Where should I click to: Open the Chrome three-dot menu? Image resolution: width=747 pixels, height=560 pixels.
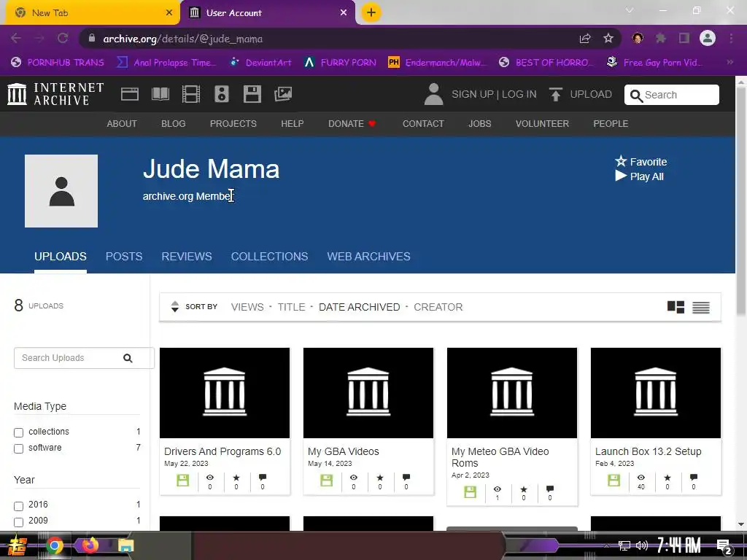(x=731, y=38)
